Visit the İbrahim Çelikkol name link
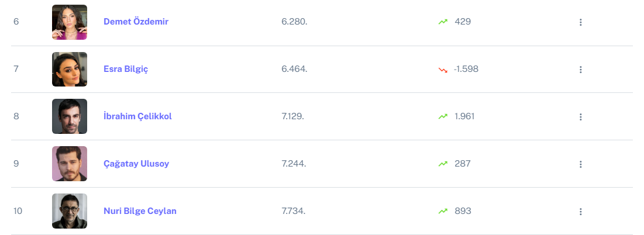The image size is (644, 235). 137,116
